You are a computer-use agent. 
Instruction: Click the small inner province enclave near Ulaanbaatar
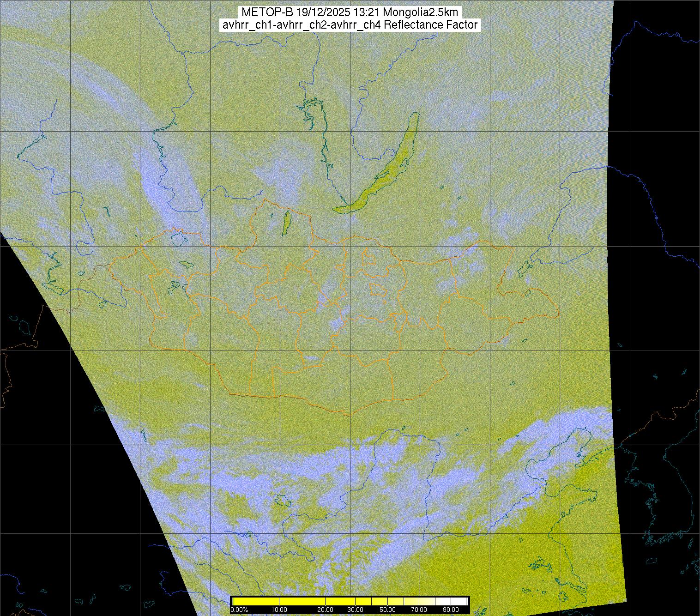(378, 290)
